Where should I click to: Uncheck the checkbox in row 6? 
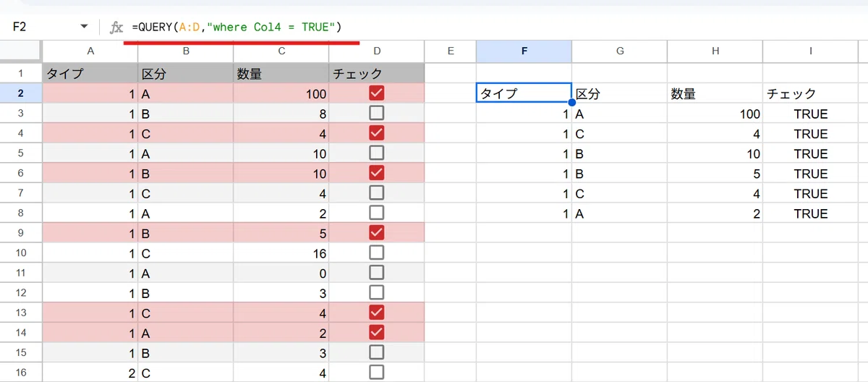coord(376,173)
